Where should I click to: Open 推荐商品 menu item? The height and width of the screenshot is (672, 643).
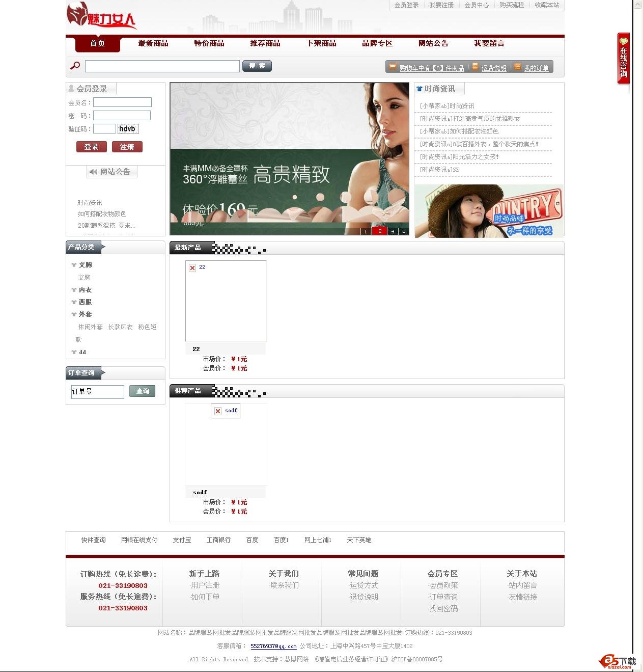265,43
